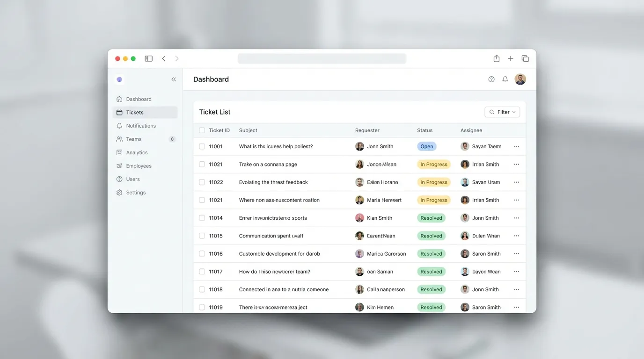This screenshot has height=359, width=644.
Task: Expand row actions menu for ticket 11017
Action: pyautogui.click(x=517, y=272)
